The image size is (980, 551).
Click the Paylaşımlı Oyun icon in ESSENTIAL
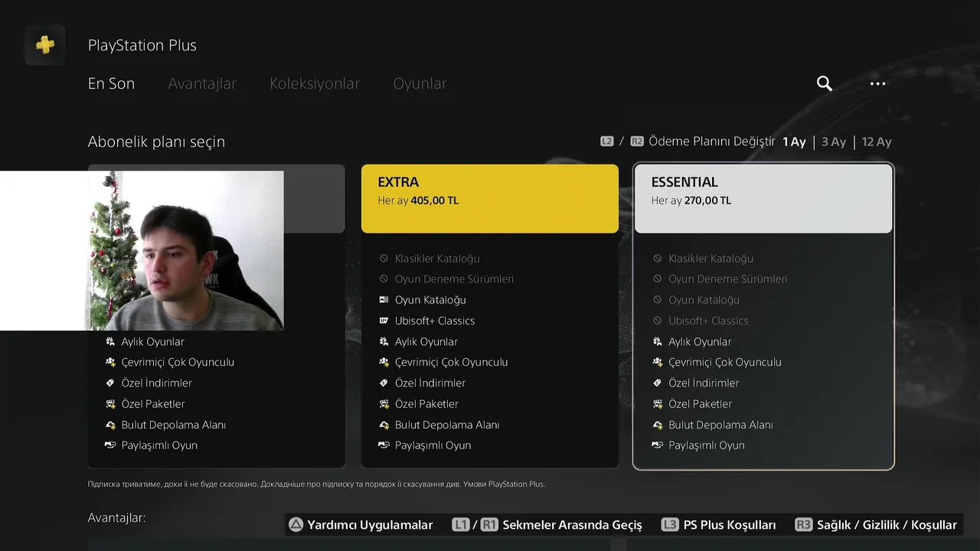657,445
